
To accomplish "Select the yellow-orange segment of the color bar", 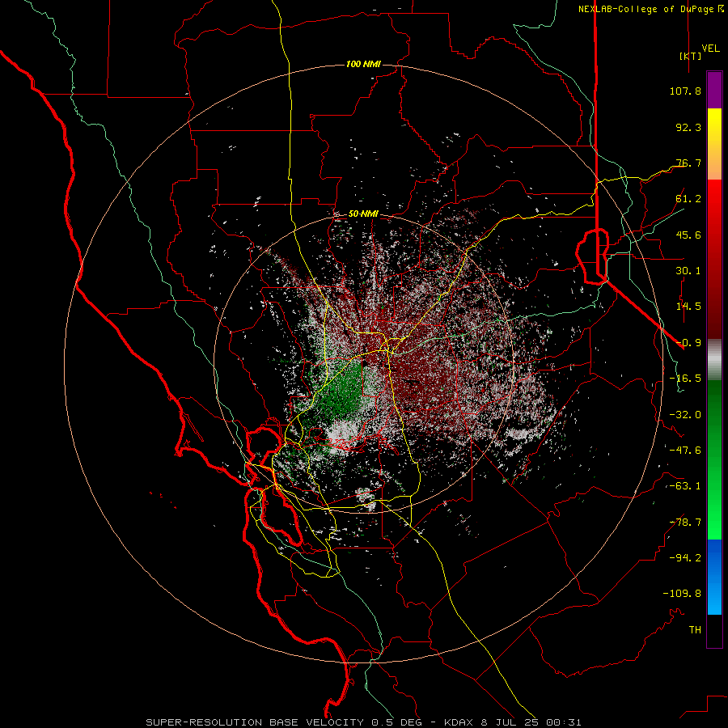I will click(x=714, y=144).
